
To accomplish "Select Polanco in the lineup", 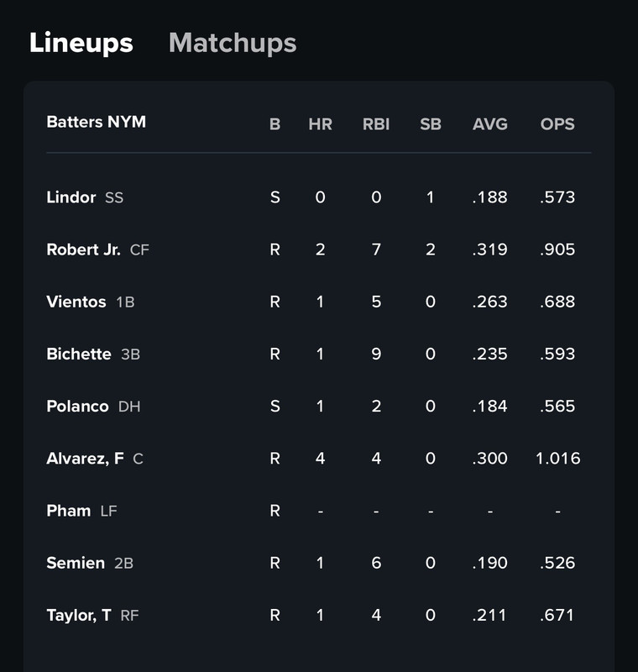I will (77, 407).
